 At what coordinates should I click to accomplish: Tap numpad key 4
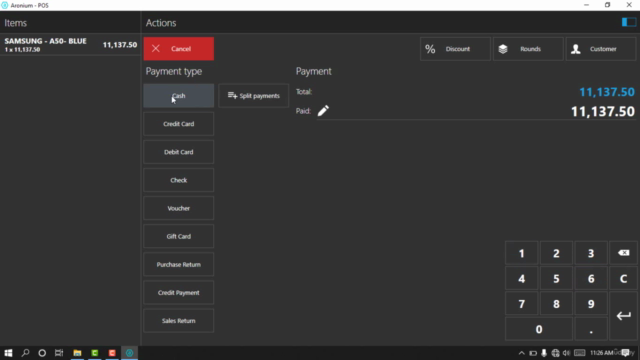[x=521, y=278]
